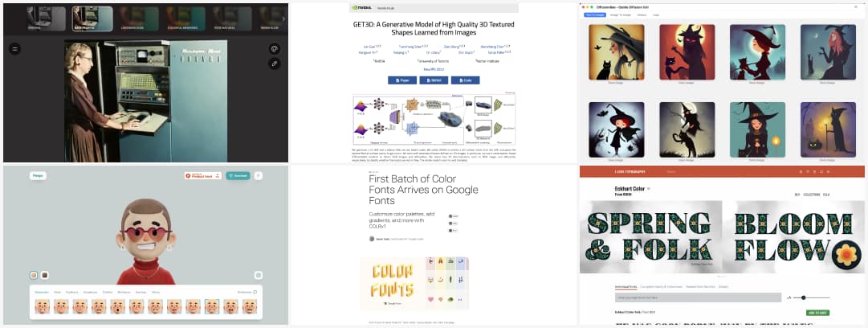Open the Text To Image tab
Screen dimensions: 868x328
click(595, 14)
